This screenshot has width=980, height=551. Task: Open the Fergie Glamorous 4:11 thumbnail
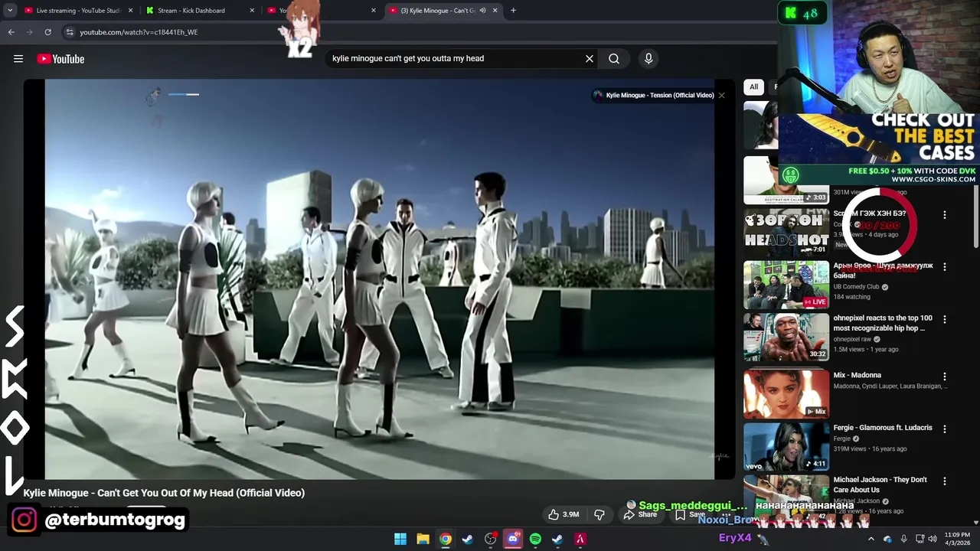pos(786,446)
